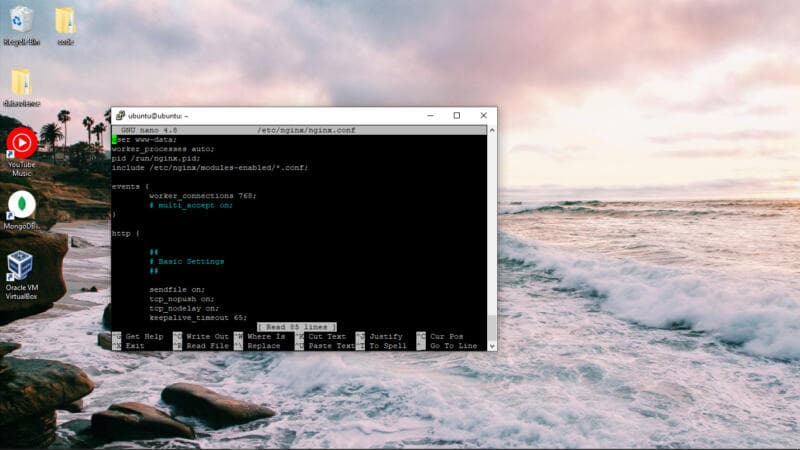Select the MongoDB desktop shortcut

coord(21,207)
